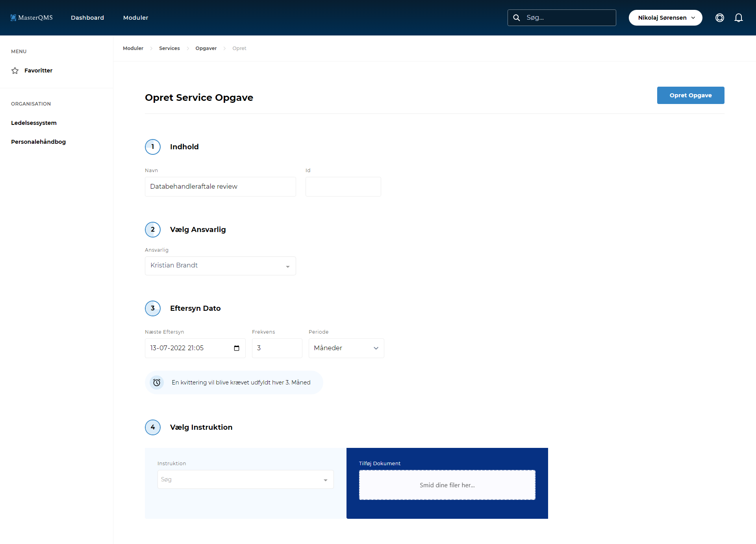
Task: Open the Moduler top menu item
Action: pos(135,18)
